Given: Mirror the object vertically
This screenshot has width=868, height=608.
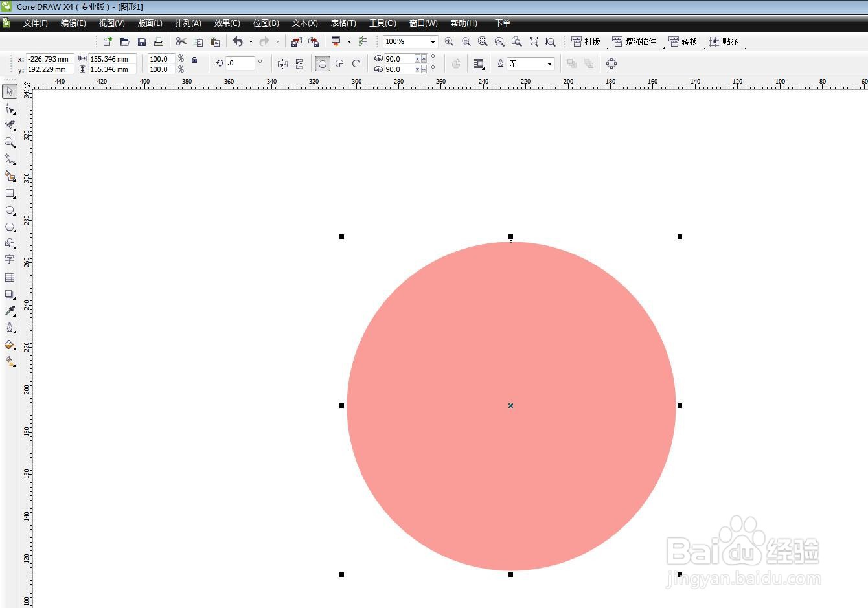Looking at the screenshot, I should click(x=299, y=63).
